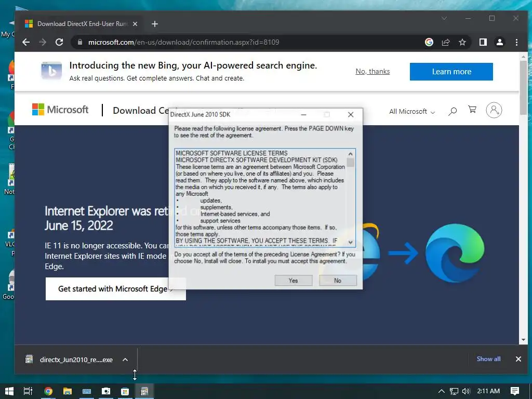Image resolution: width=532 pixels, height=399 pixels.
Task: Click the 2:11 AM clock
Action: (x=488, y=391)
